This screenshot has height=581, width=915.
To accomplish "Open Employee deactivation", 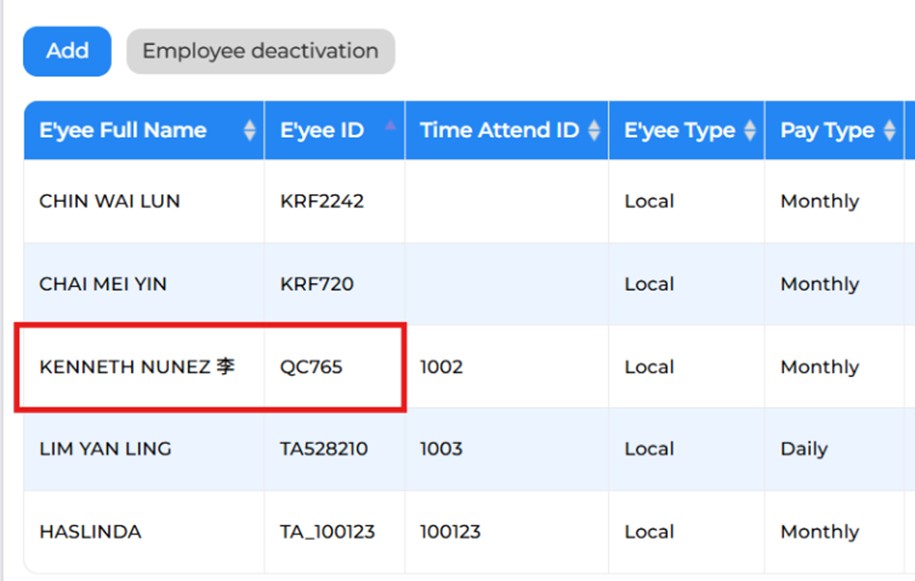I will pos(260,51).
